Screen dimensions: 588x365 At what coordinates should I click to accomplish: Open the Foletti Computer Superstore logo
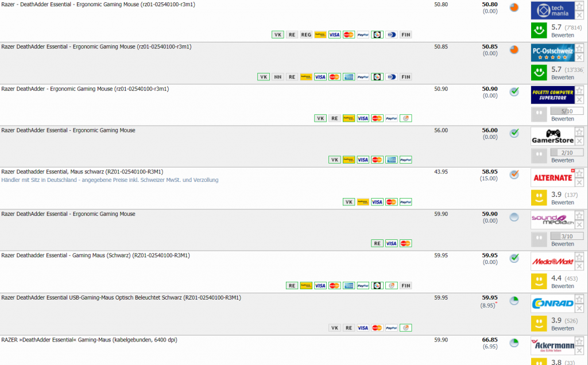(x=552, y=95)
